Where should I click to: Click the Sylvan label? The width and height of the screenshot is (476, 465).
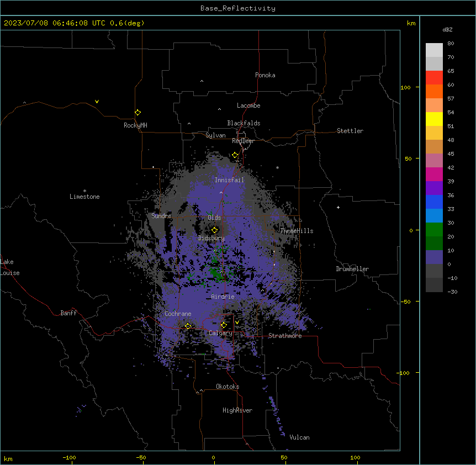coord(215,135)
